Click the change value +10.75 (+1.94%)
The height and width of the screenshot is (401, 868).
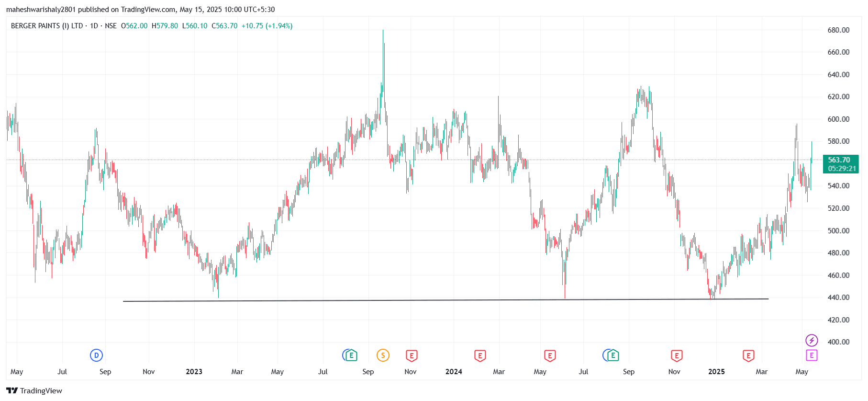267,26
